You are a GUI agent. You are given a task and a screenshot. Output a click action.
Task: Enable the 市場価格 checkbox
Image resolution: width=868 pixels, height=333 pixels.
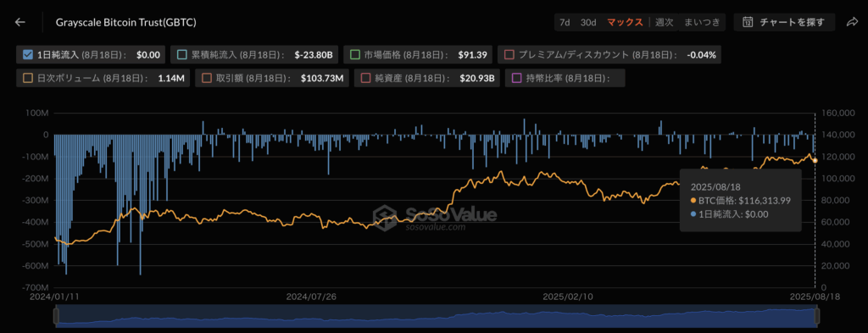[355, 55]
